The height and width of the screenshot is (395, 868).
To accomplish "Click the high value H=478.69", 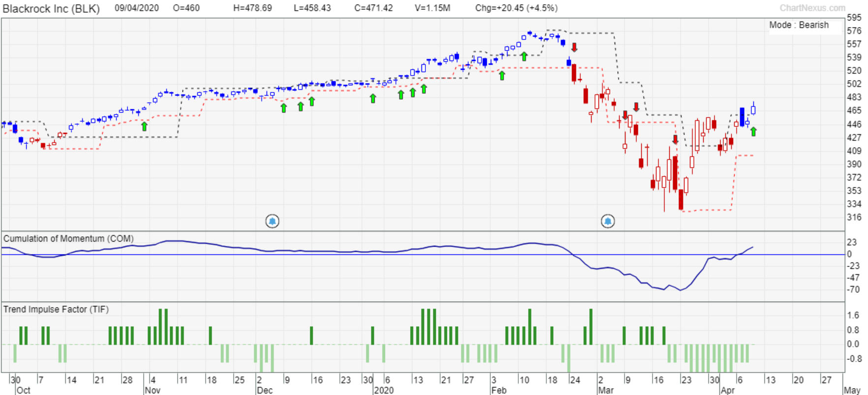I will click(252, 8).
